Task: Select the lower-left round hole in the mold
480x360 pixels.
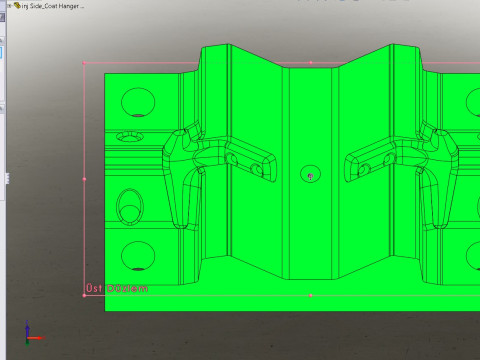Action: pos(138,256)
